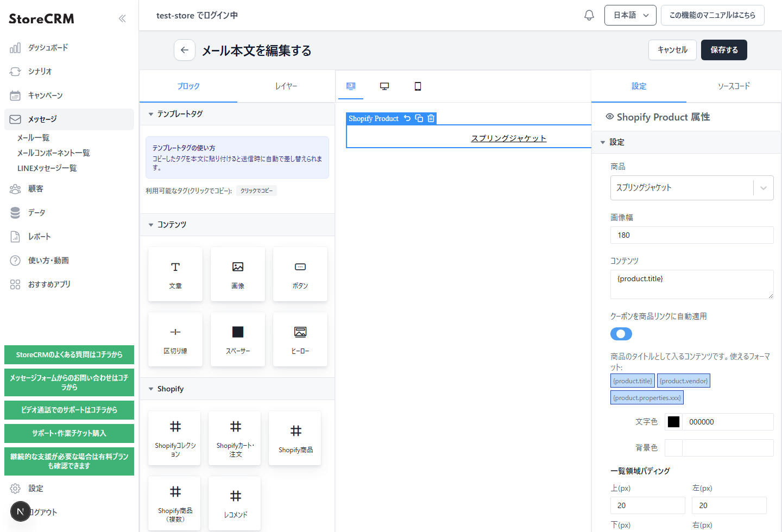Open the 文字色 black color swatch
The image size is (782, 532).
tap(673, 422)
